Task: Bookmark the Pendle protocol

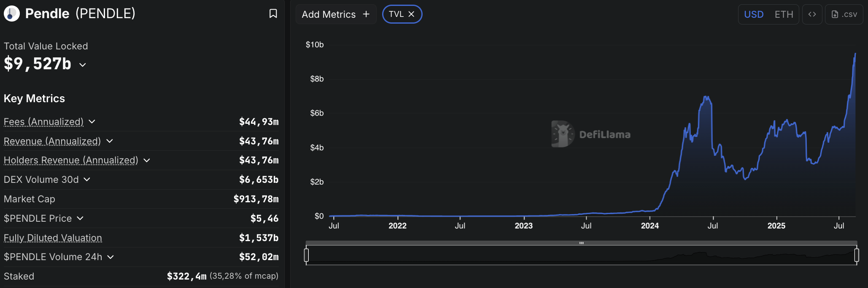Action: [x=273, y=14]
